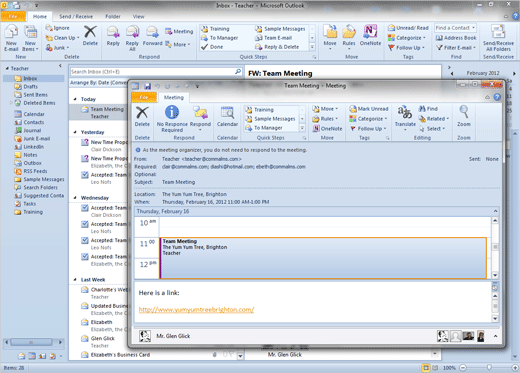Switch to Send / Receive tab

point(76,16)
